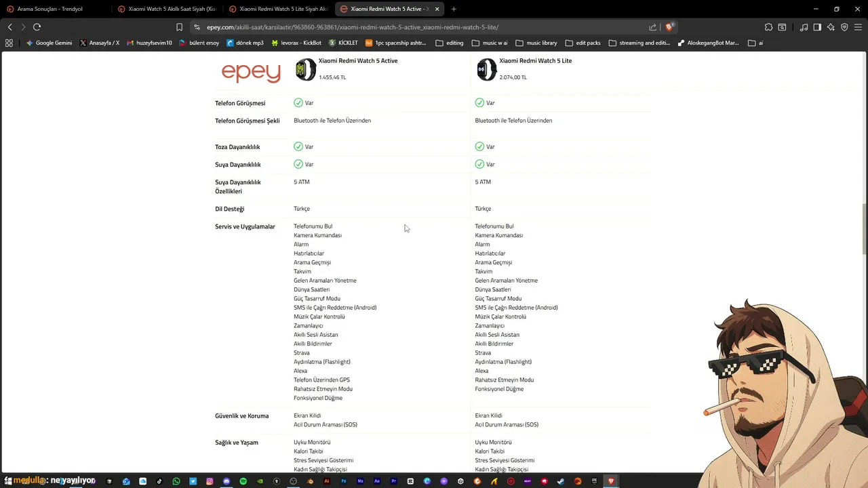Open AloskegangBot bookmark
The width and height of the screenshot is (868, 488).
[708, 43]
